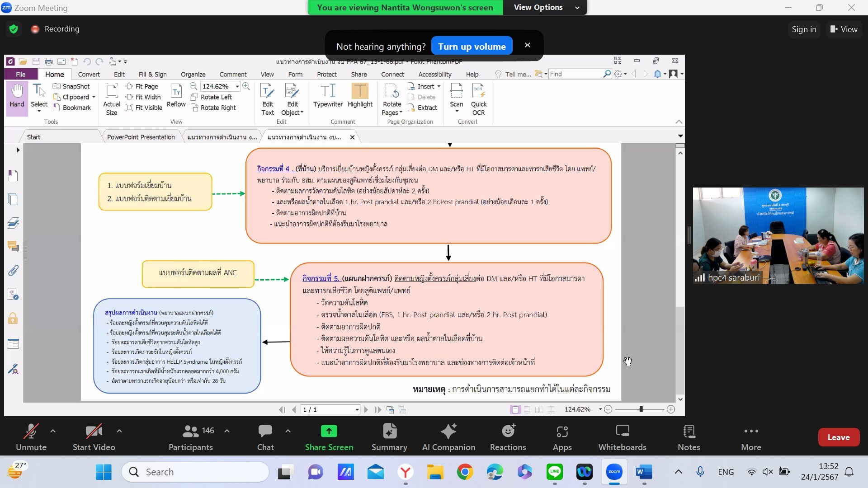The width and height of the screenshot is (868, 488).
Task: Open Zoom View Options dropdown
Action: coord(545,7)
